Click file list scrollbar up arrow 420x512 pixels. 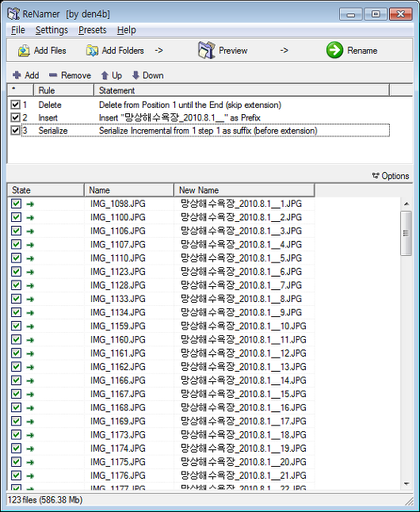(x=407, y=204)
